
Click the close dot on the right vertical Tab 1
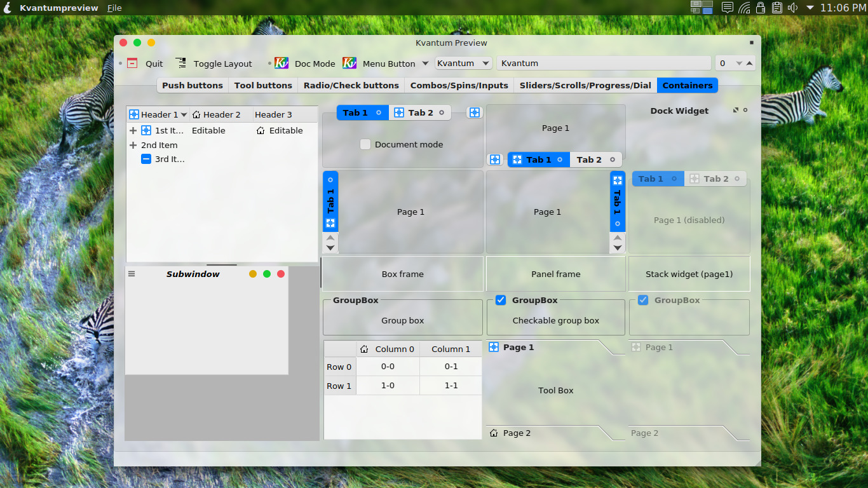618,223
